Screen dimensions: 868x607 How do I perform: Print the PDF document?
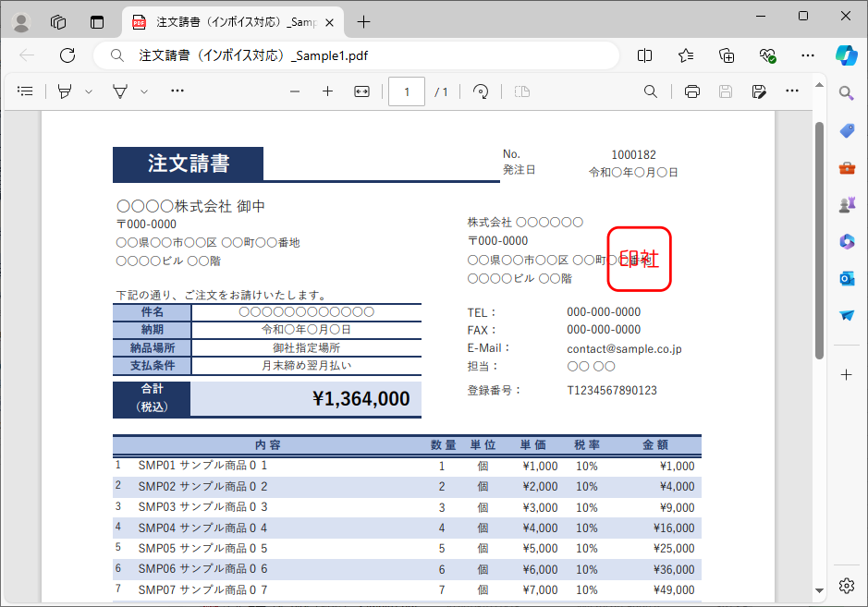pyautogui.click(x=691, y=91)
